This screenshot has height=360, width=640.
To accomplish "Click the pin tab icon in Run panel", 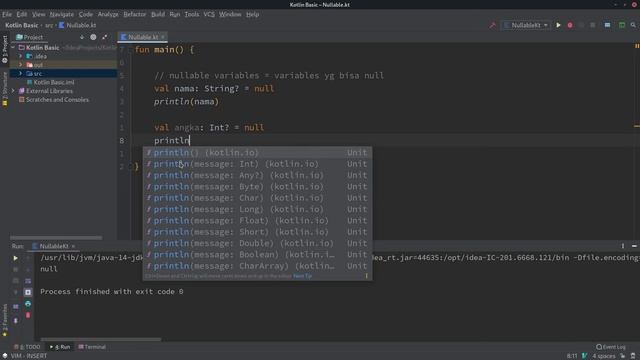I will [16, 320].
